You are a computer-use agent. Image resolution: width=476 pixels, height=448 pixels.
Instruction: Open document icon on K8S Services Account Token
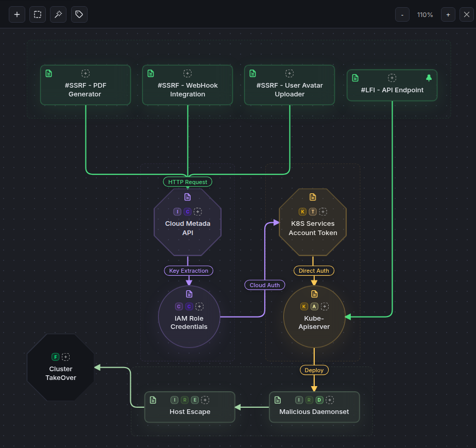tap(313, 197)
